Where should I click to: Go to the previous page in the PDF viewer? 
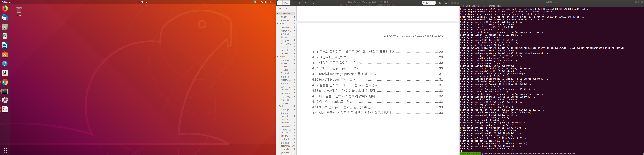295,3
